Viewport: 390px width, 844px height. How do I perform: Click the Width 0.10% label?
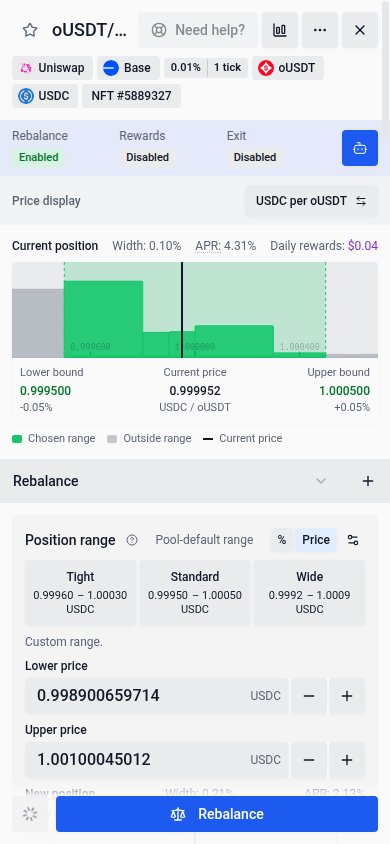(x=146, y=246)
